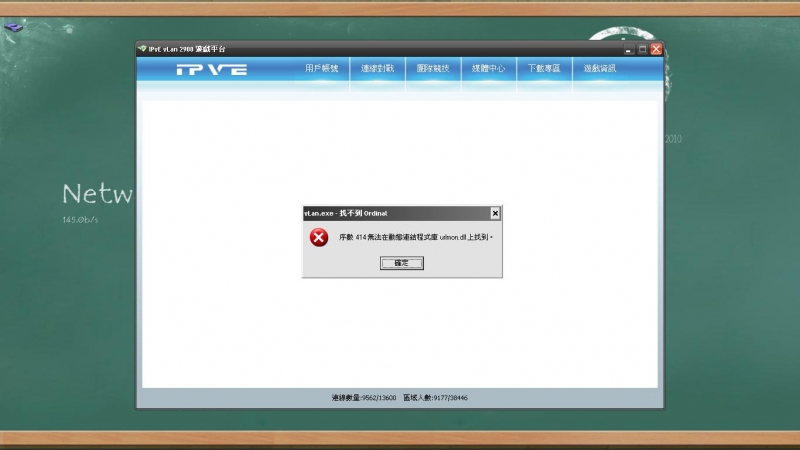Viewport: 800px width, 450px height.
Task: Click the desktop icon at top-left corner
Action: pos(13,27)
